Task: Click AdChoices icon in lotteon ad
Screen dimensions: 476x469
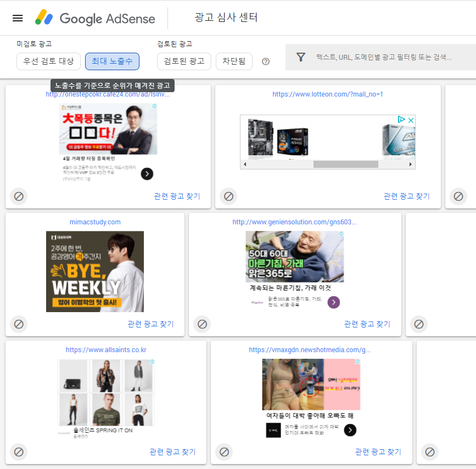Action: pyautogui.click(x=401, y=119)
